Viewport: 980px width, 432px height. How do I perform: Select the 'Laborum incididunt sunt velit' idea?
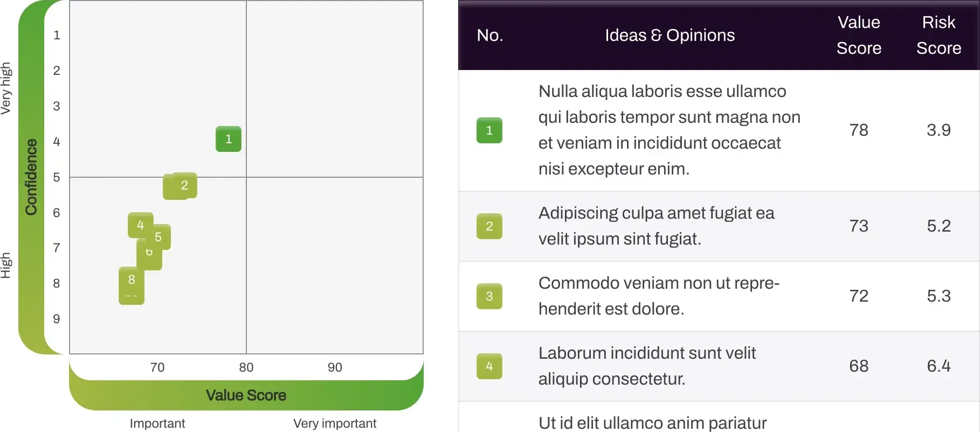647,366
